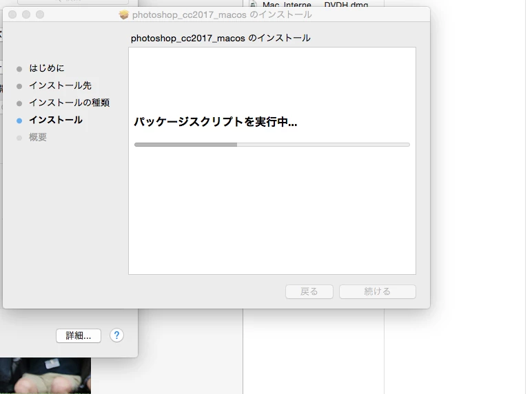This screenshot has height=394, width=532.
Task: Zoom the installer window
Action: coord(40,14)
